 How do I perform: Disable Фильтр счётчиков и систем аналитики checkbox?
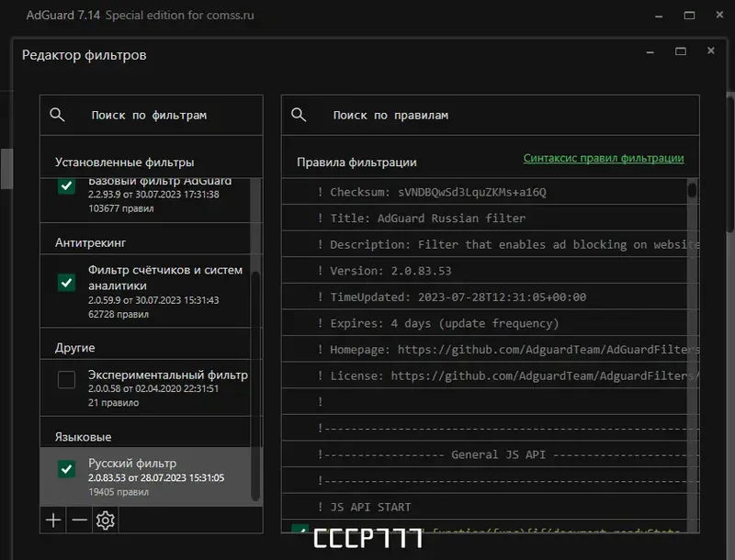click(66, 283)
